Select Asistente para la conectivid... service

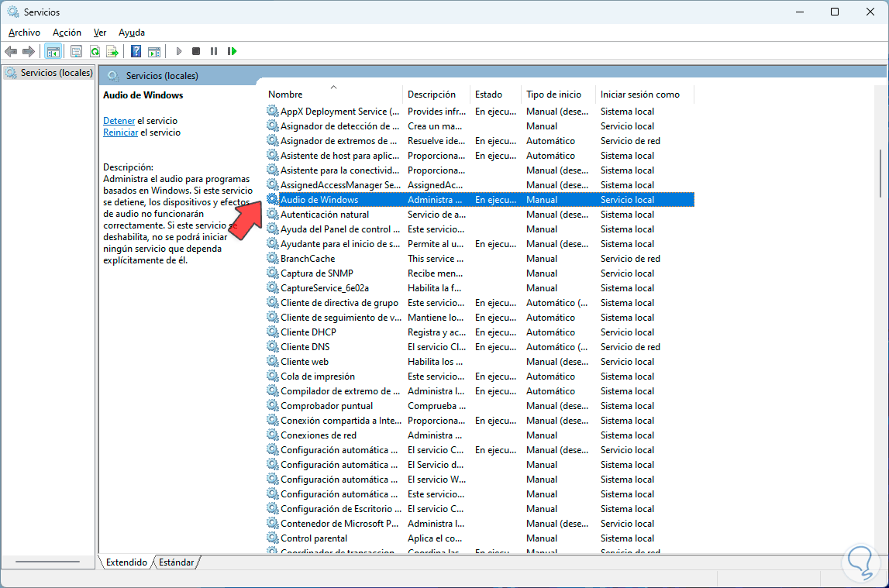coord(481,170)
